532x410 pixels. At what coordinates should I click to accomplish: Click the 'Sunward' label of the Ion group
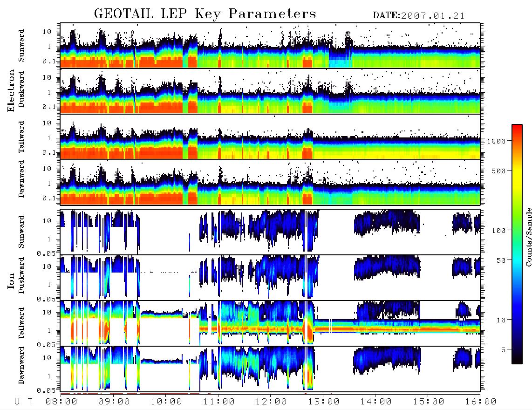point(21,232)
